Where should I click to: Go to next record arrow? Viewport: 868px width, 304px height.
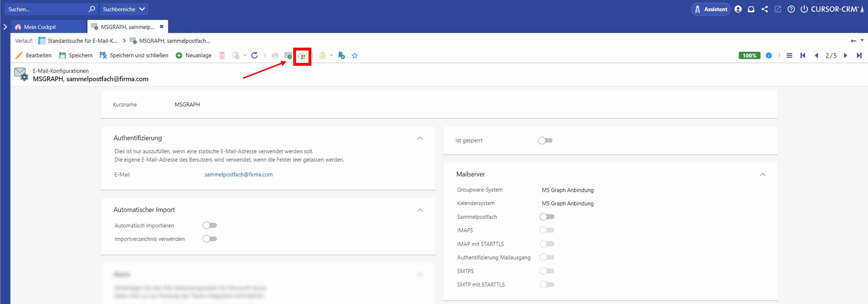tap(845, 55)
